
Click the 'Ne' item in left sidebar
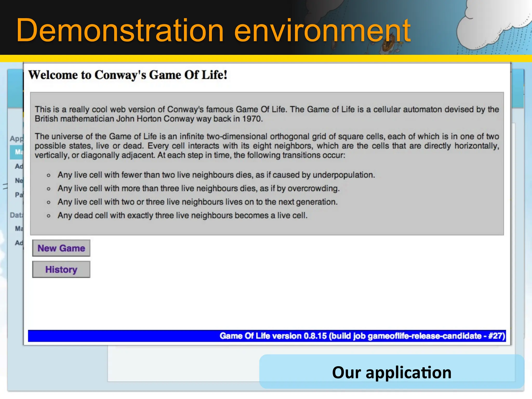click(x=19, y=180)
